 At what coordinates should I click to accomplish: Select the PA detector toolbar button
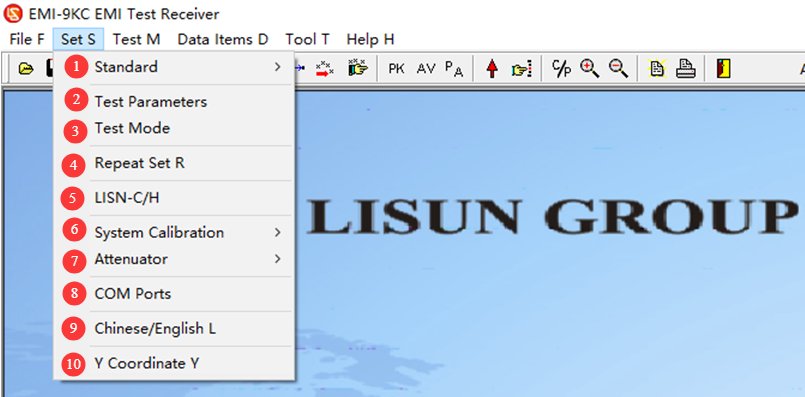click(454, 68)
